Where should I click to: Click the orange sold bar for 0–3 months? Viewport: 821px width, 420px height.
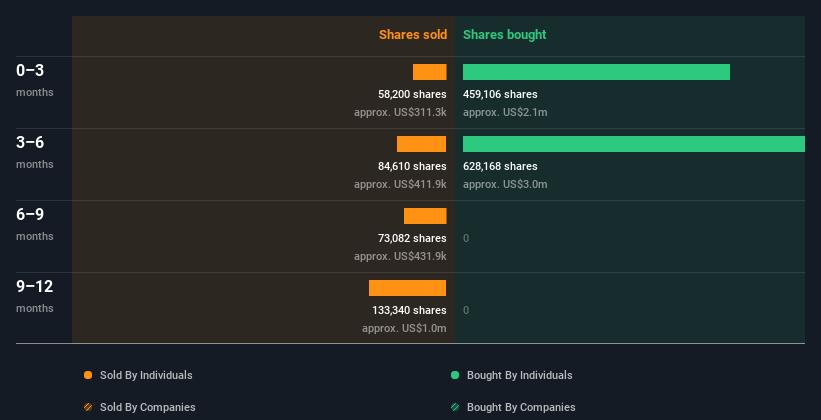(x=430, y=72)
